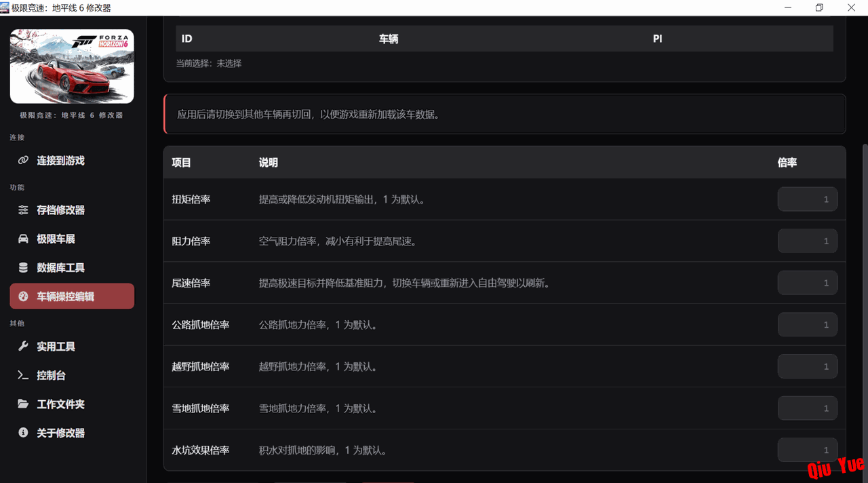This screenshot has height=483, width=868.
Task: Click the sliders icon beside 存档修改器
Action: [23, 210]
